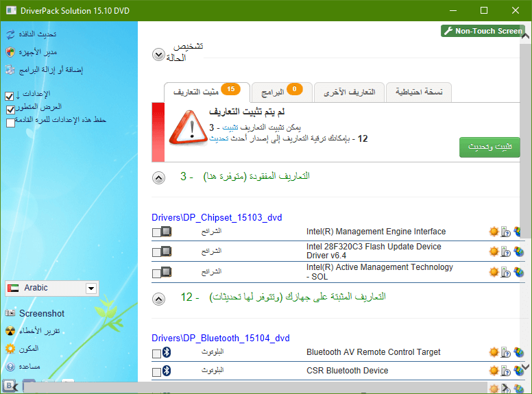Image resolution: width=532 pixels, height=394 pixels.
Task: Click info icon for Bluetooth AV Remote Control
Action: tap(506, 353)
